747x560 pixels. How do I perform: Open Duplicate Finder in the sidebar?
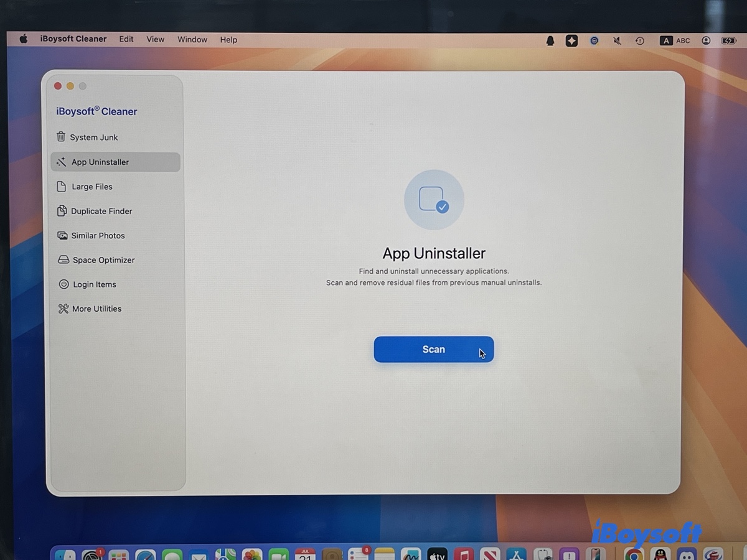pos(115,211)
